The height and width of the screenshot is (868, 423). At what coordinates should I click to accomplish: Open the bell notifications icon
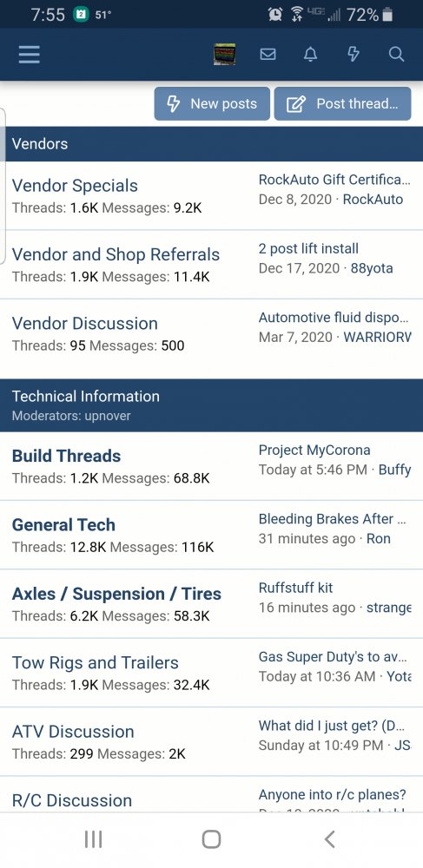click(311, 54)
